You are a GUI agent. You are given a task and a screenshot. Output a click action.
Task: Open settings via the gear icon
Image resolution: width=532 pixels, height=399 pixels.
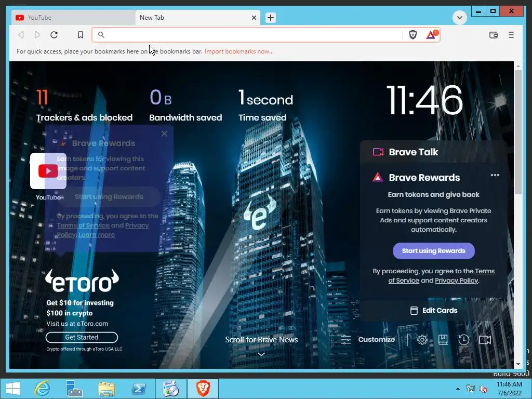tap(422, 340)
